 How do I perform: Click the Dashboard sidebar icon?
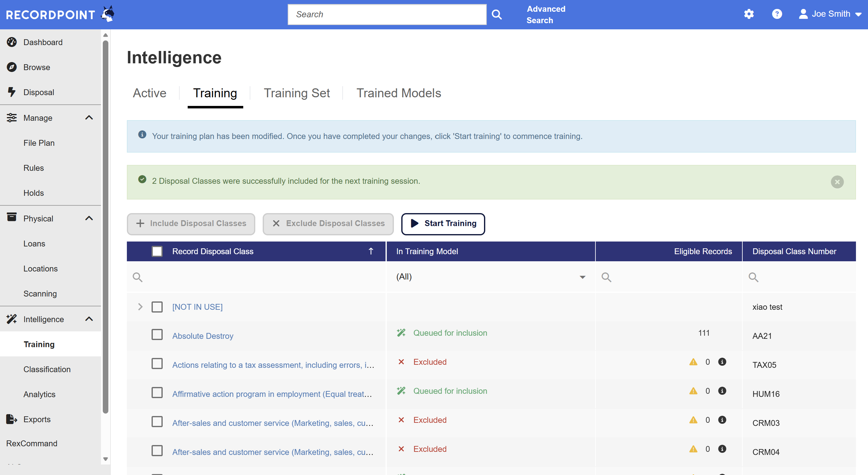coord(11,42)
